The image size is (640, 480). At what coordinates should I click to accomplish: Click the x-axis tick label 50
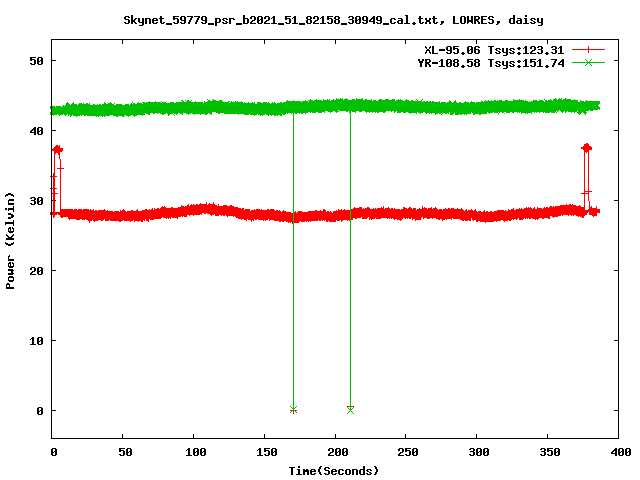[x=125, y=452]
